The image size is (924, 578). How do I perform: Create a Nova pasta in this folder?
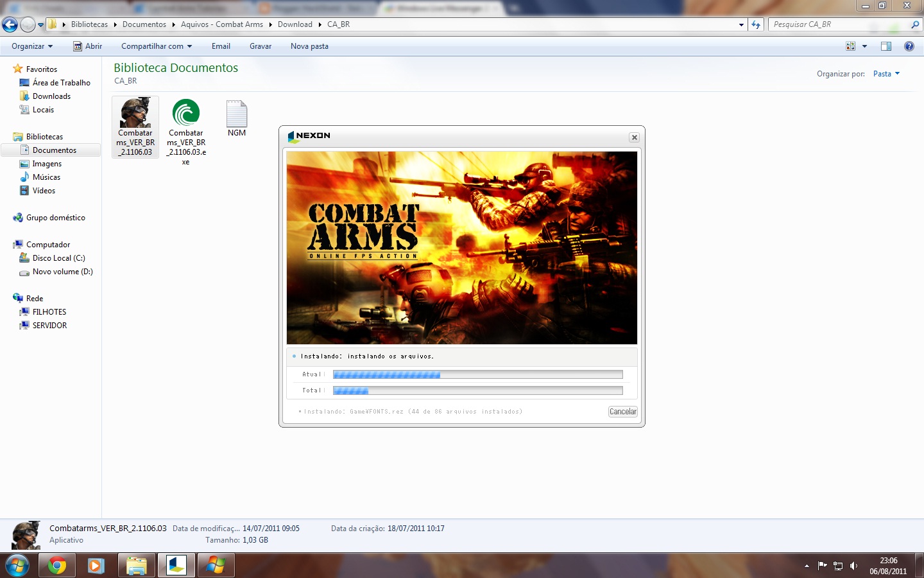point(309,46)
